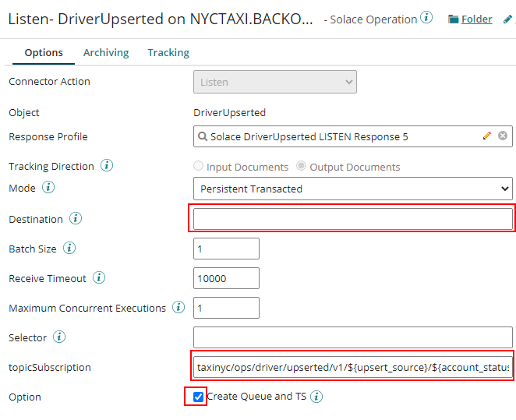The image size is (516, 420).
Task: Edit the Response Profile with pencil icon
Action: pos(487,136)
